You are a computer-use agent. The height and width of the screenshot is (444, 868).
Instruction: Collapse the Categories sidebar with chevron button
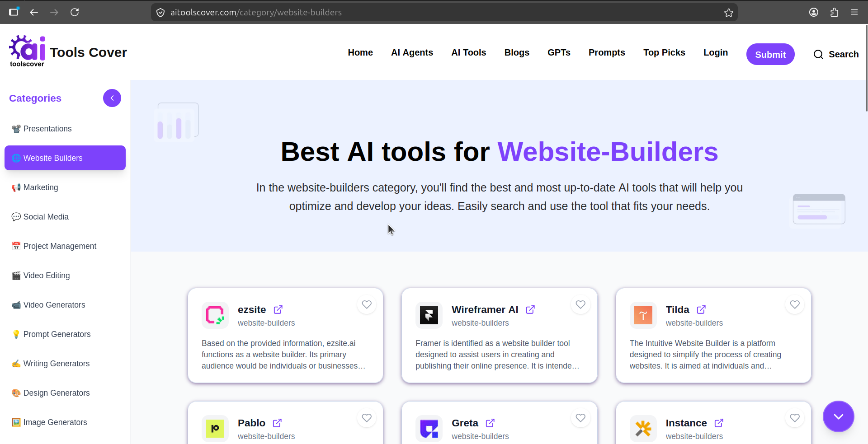click(112, 98)
